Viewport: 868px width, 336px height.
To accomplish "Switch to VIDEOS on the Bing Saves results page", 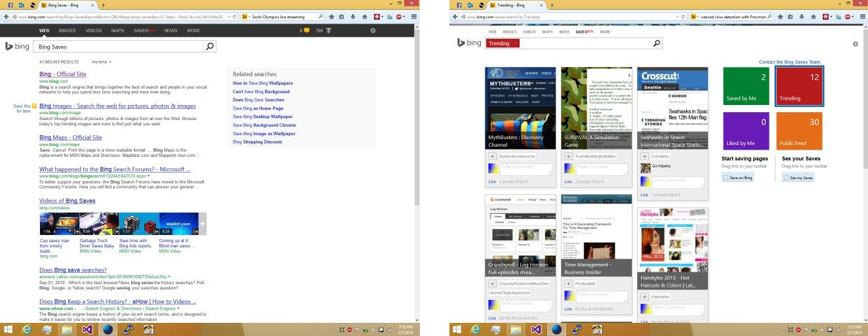I will pos(94,30).
